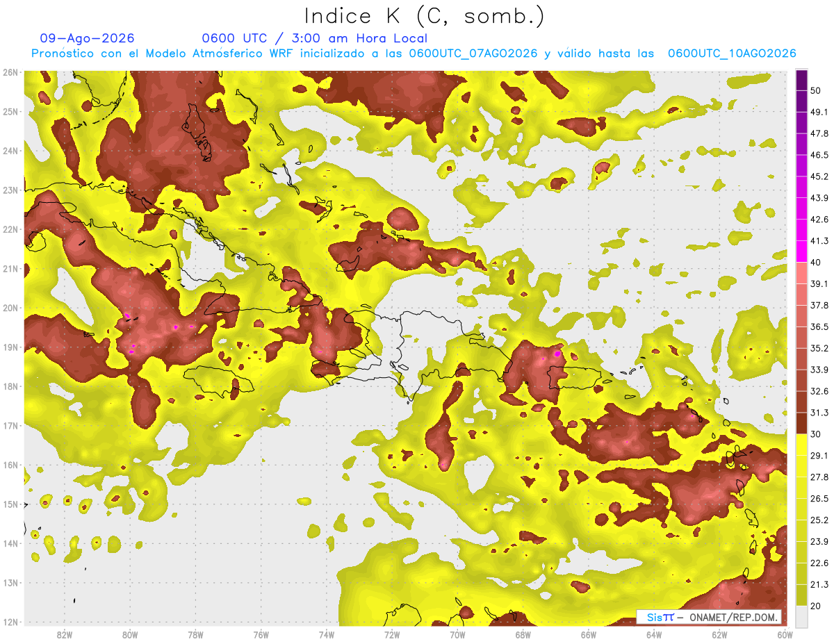Click the title 'Indice K (C, somb.)'
The width and height of the screenshot is (834, 644).
coord(424,16)
